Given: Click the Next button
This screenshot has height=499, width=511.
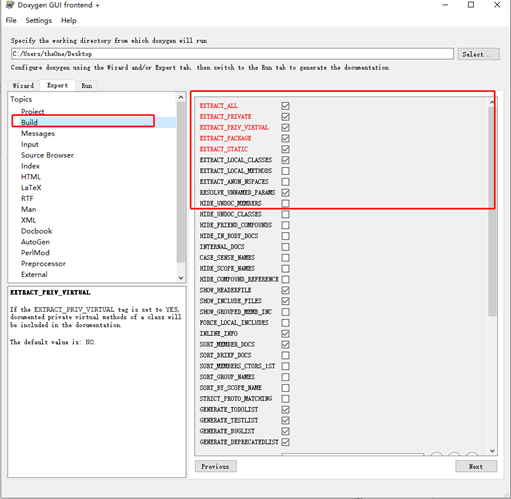Looking at the screenshot, I should pyautogui.click(x=476, y=466).
